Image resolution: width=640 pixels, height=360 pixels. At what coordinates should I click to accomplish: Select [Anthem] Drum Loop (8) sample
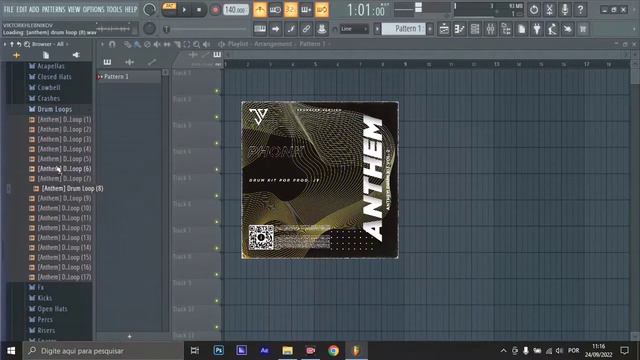point(68,189)
